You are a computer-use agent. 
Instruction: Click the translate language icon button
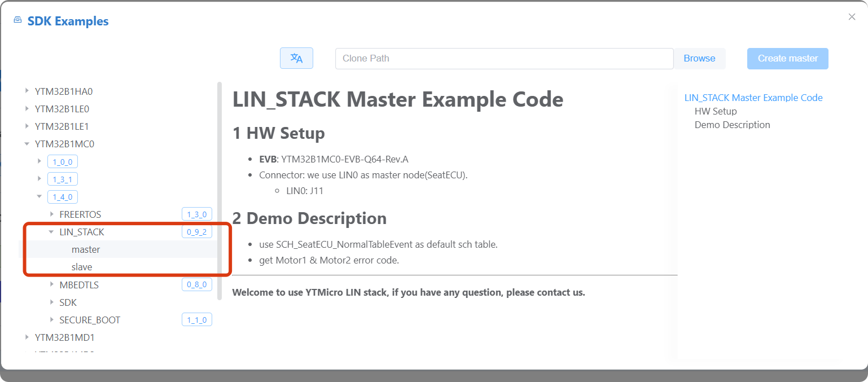tap(296, 58)
